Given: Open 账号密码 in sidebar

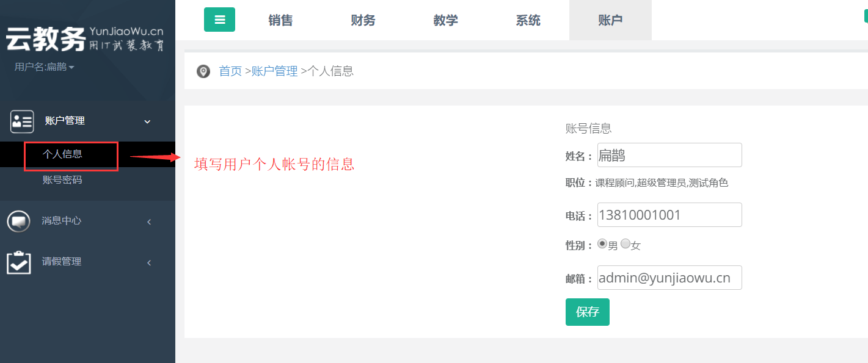Looking at the screenshot, I should click(62, 180).
